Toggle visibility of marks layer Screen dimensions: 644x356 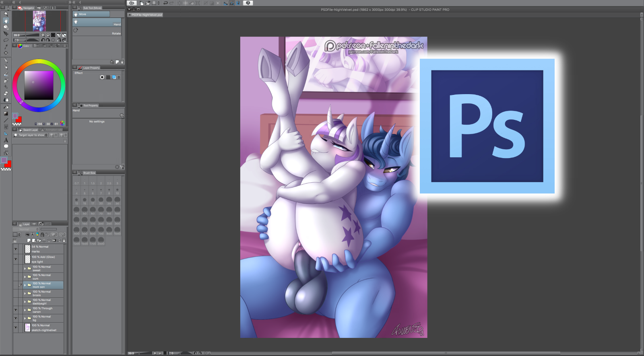[x=16, y=249]
